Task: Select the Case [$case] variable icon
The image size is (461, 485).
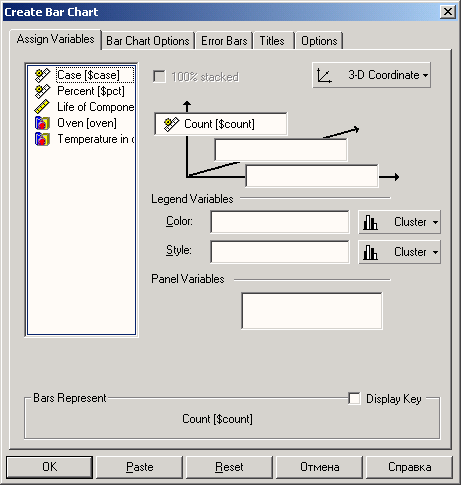Action: (x=42, y=75)
